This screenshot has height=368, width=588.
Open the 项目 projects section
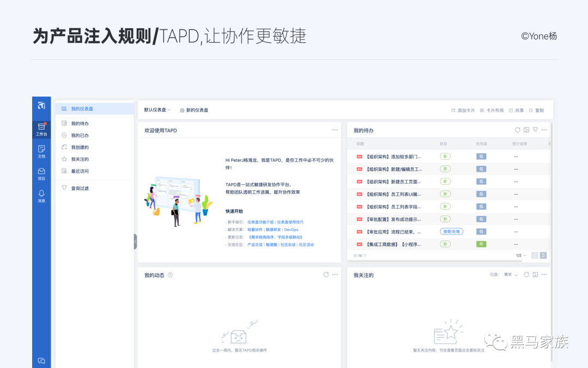point(41,174)
